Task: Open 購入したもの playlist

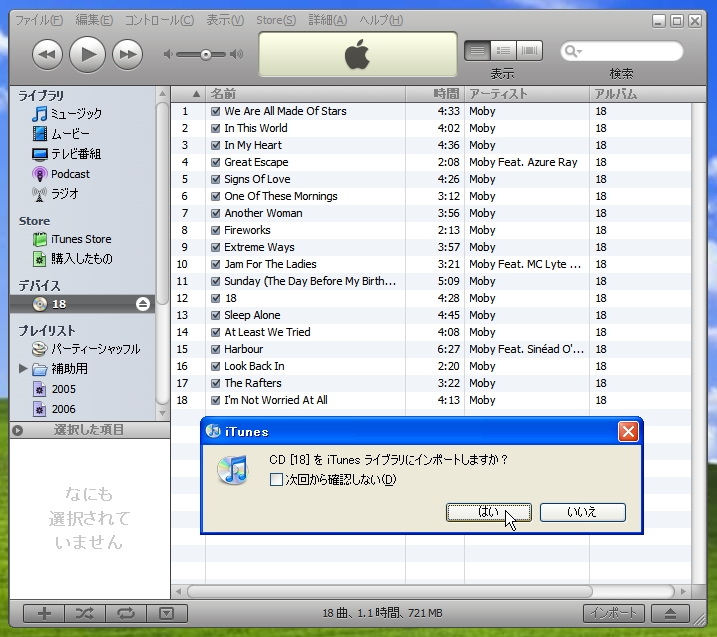Action: coord(73,259)
